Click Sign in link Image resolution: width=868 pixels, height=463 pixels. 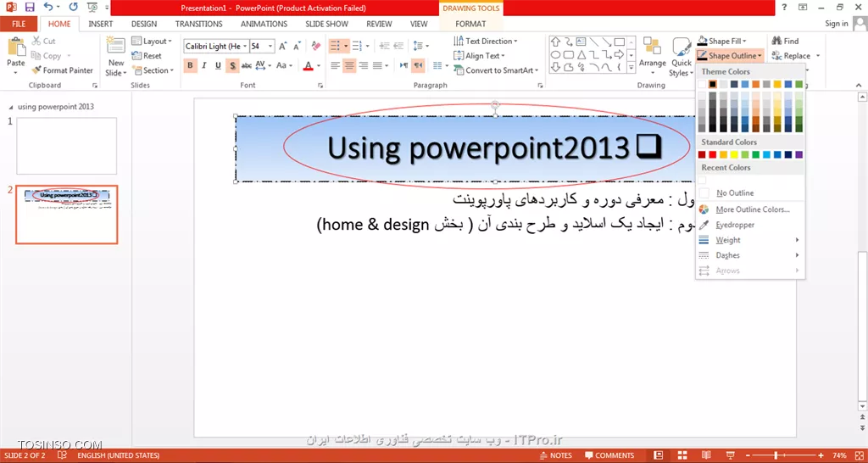pyautogui.click(x=837, y=24)
